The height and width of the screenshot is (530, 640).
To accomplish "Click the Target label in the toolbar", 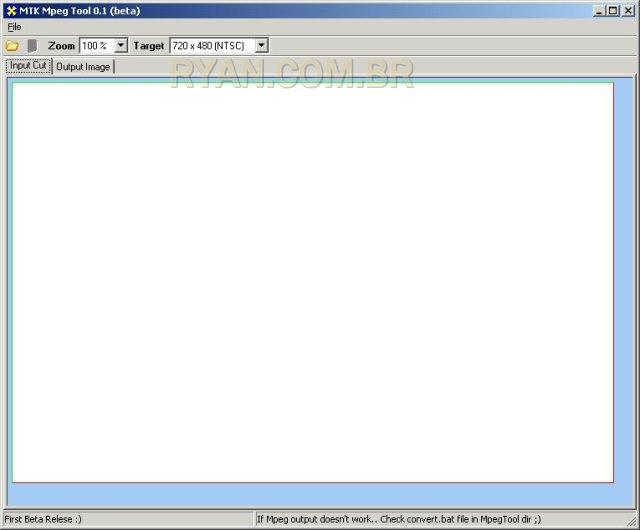I will click(x=149, y=46).
